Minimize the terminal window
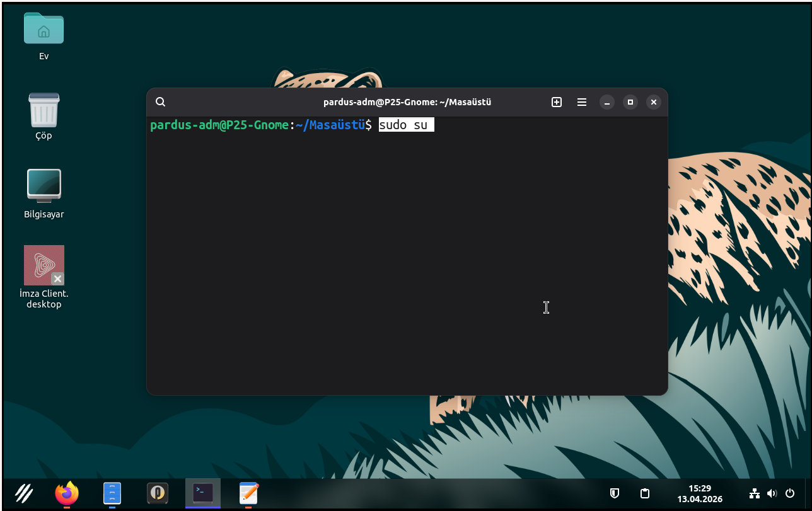The width and height of the screenshot is (812, 511). click(x=607, y=102)
